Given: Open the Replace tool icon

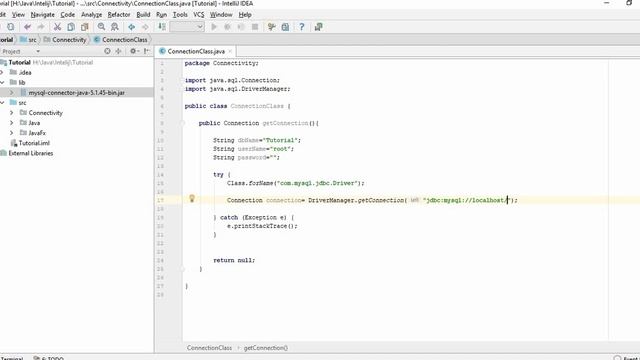Looking at the screenshot, I should pos(115,27).
